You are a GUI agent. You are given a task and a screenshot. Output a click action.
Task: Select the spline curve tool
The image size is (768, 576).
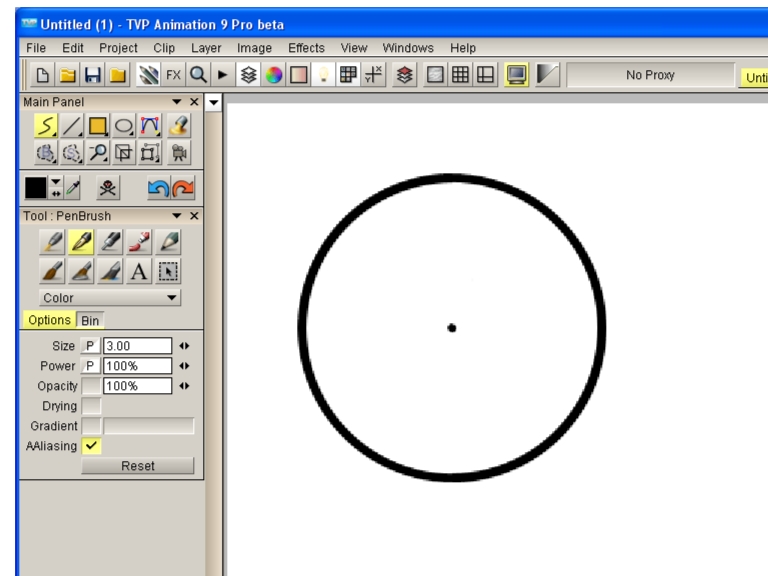[149, 126]
